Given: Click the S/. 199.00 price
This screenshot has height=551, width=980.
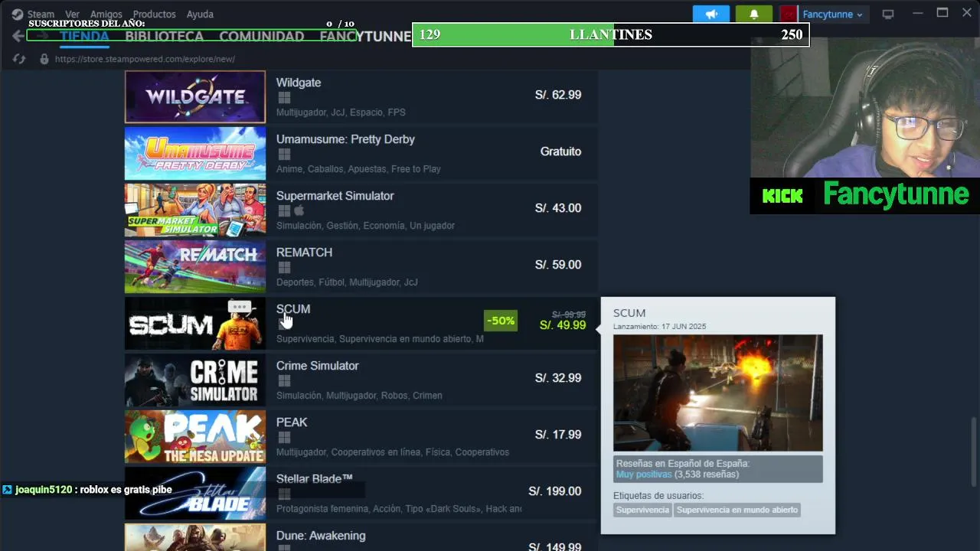Looking at the screenshot, I should [555, 491].
